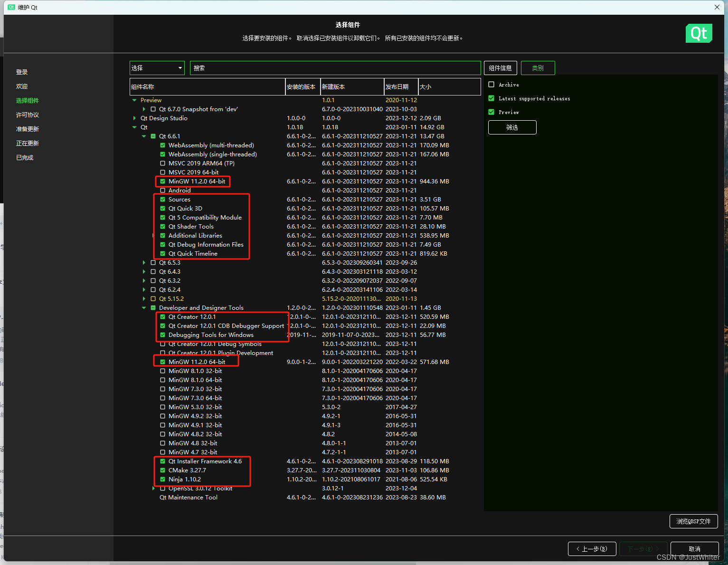Screen dimensions: 728x565
Task: Uncheck the Qt Quick 3D component
Action: pyautogui.click(x=162, y=208)
